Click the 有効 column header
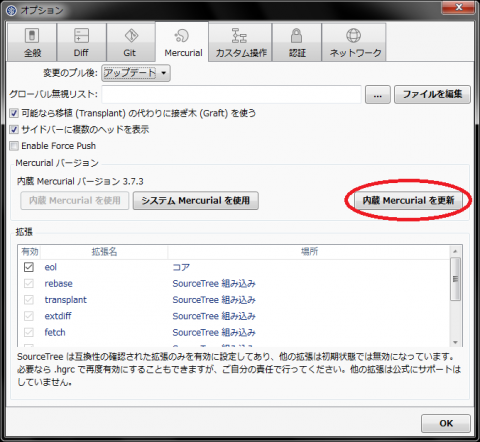This screenshot has height=442, width=480. (x=30, y=252)
